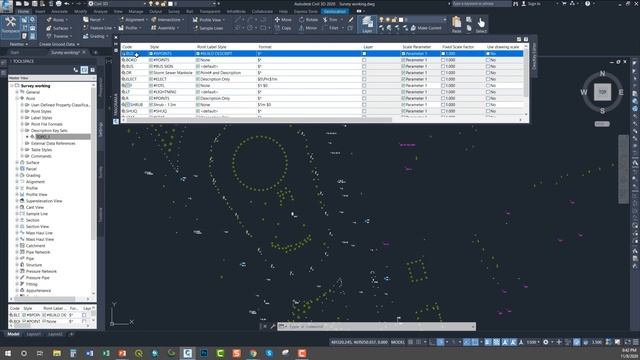Click the Settings vertical tab in Toolspace
Viewport: 640px width, 360px height.
pyautogui.click(x=101, y=129)
